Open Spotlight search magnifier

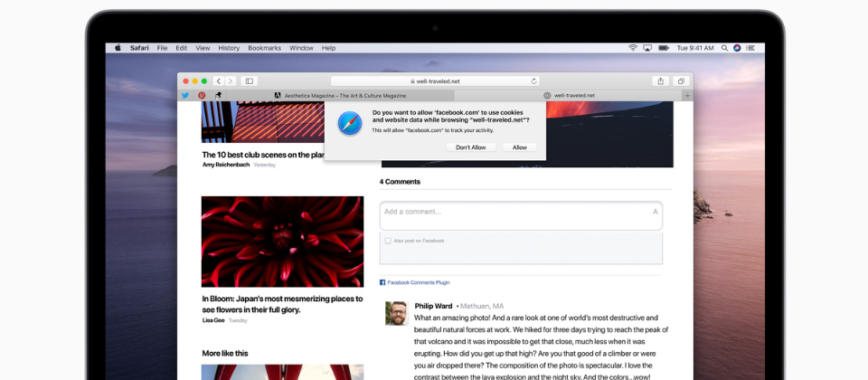tap(724, 48)
